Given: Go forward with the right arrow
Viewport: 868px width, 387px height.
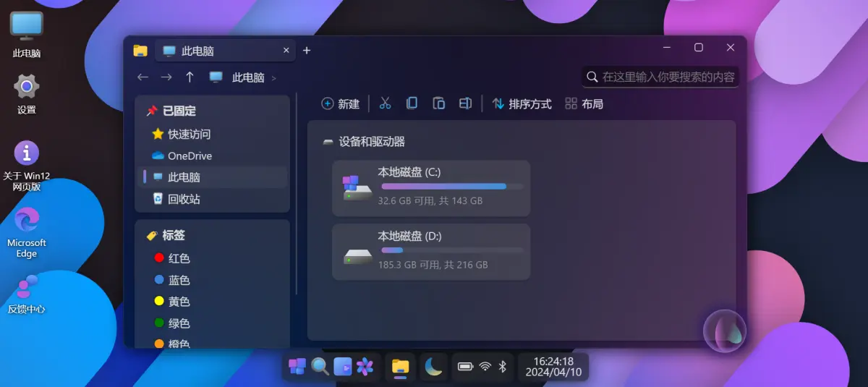Looking at the screenshot, I should pos(166,77).
